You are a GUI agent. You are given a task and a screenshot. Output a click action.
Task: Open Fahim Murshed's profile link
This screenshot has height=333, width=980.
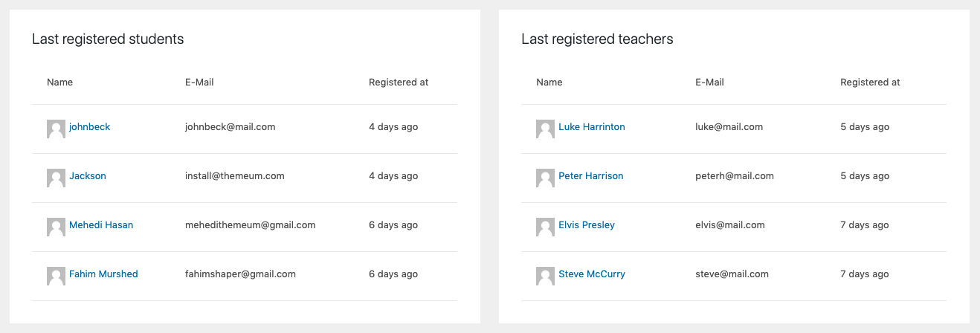click(103, 274)
